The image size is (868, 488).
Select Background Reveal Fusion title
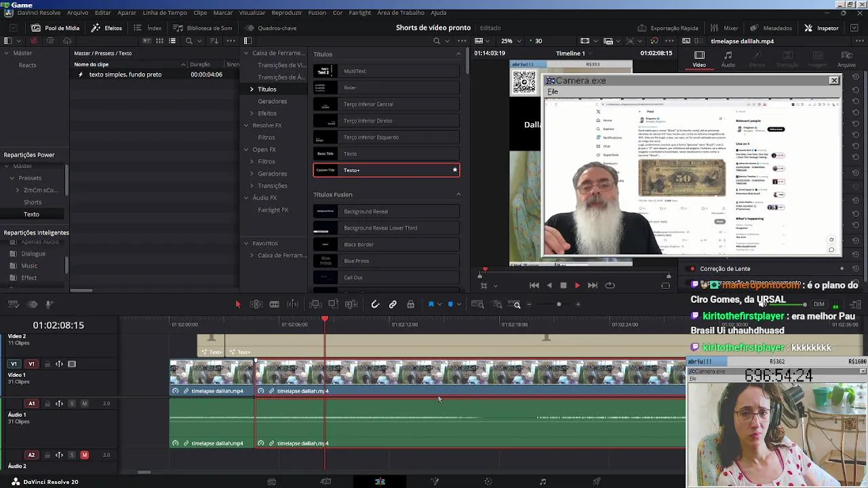386,211
